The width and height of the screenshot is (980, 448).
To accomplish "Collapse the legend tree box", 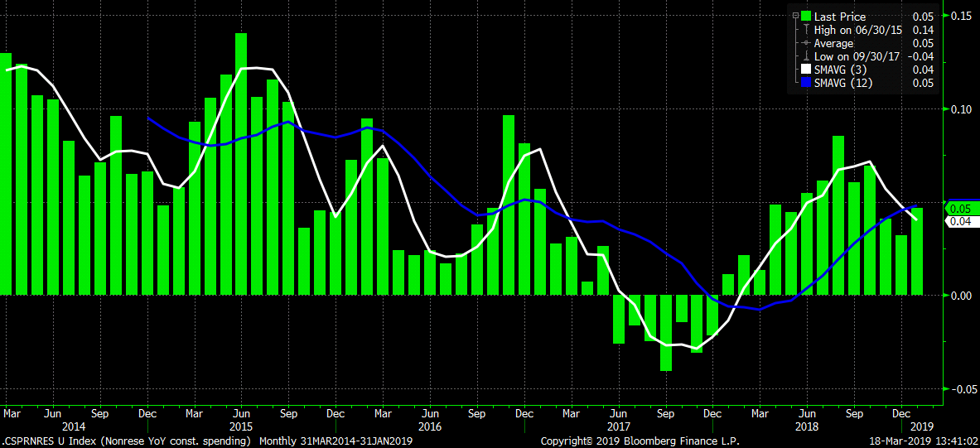I will pyautogui.click(x=794, y=16).
